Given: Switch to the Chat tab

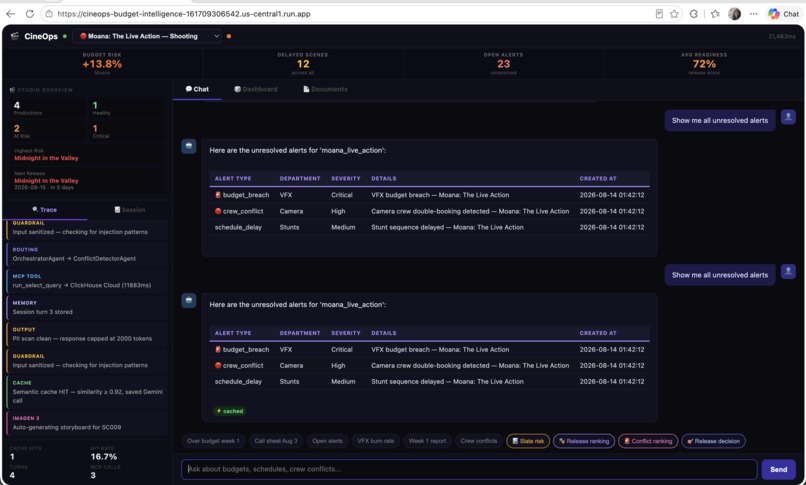Looking at the screenshot, I should tap(197, 89).
